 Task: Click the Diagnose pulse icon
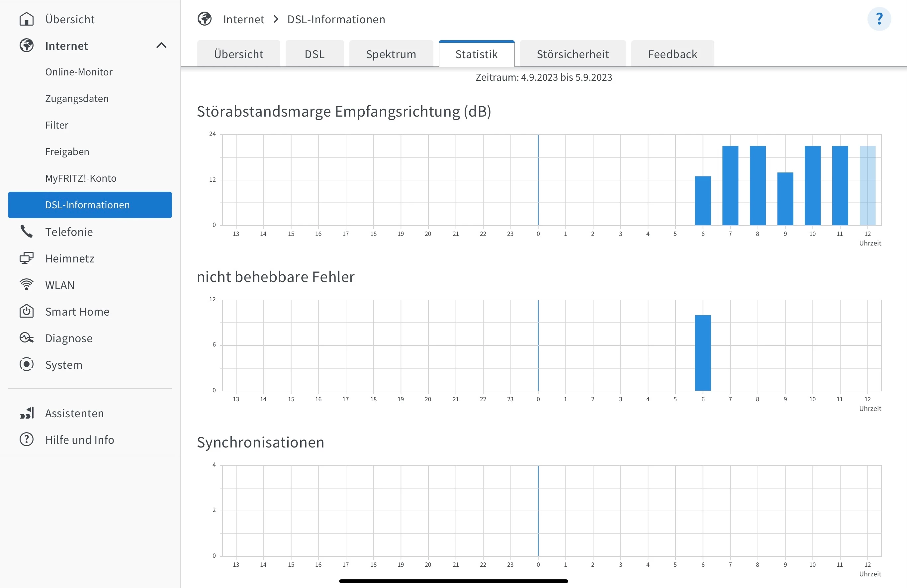[26, 338]
